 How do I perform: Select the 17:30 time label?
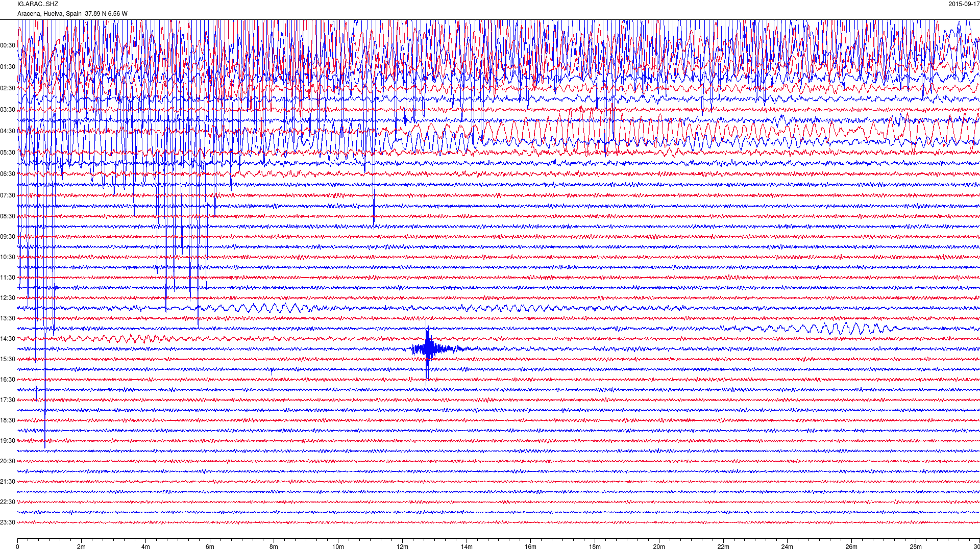pos(8,400)
